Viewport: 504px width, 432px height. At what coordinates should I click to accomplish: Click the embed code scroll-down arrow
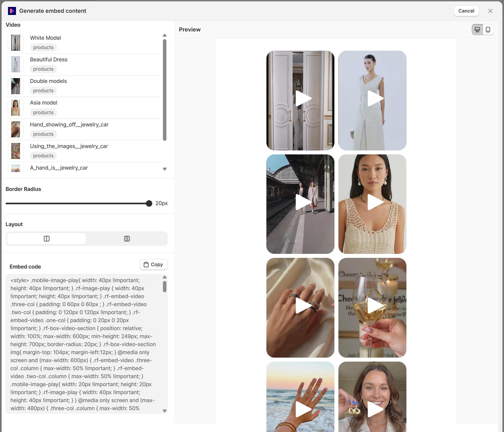coord(165,411)
